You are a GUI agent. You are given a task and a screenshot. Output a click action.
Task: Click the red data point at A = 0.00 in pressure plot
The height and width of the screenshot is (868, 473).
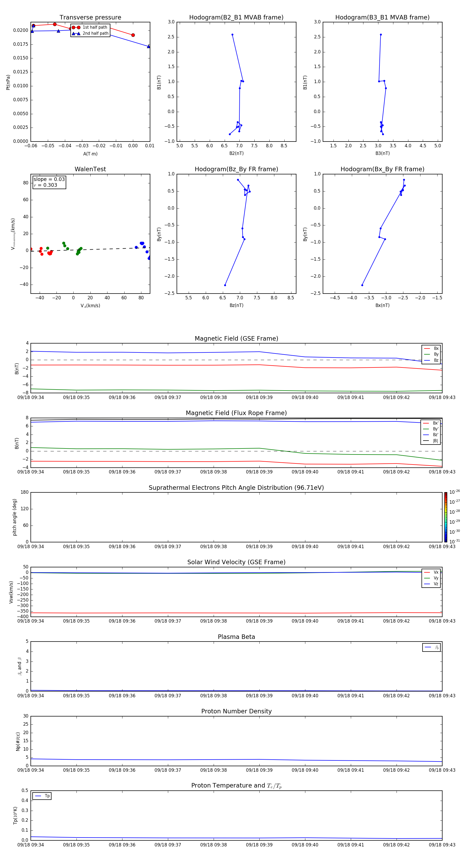tap(133, 35)
